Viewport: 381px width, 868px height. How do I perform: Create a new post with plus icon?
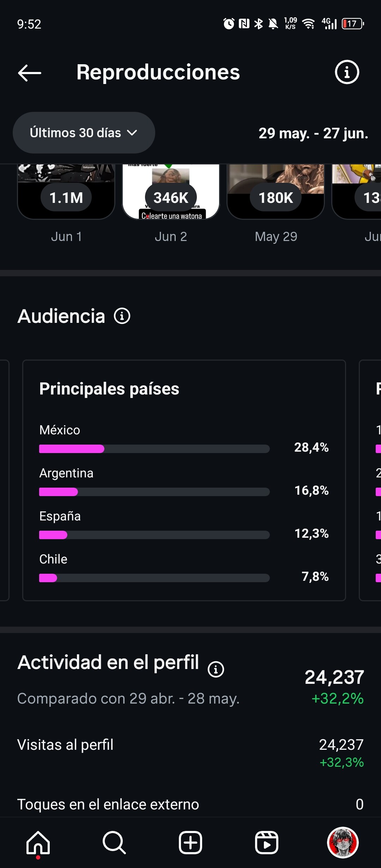[x=190, y=843]
